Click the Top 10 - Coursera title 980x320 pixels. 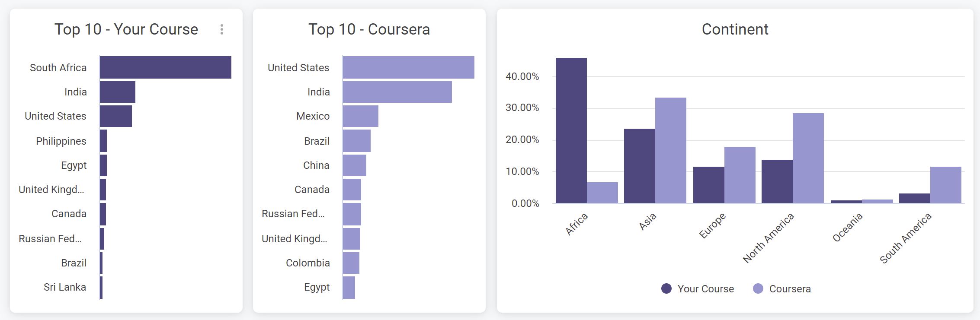click(369, 29)
